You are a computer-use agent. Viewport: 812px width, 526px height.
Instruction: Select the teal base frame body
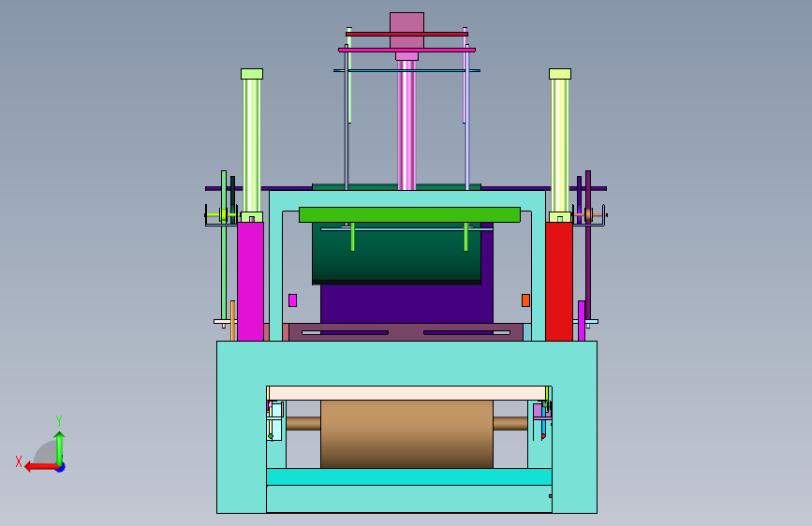tap(406, 362)
